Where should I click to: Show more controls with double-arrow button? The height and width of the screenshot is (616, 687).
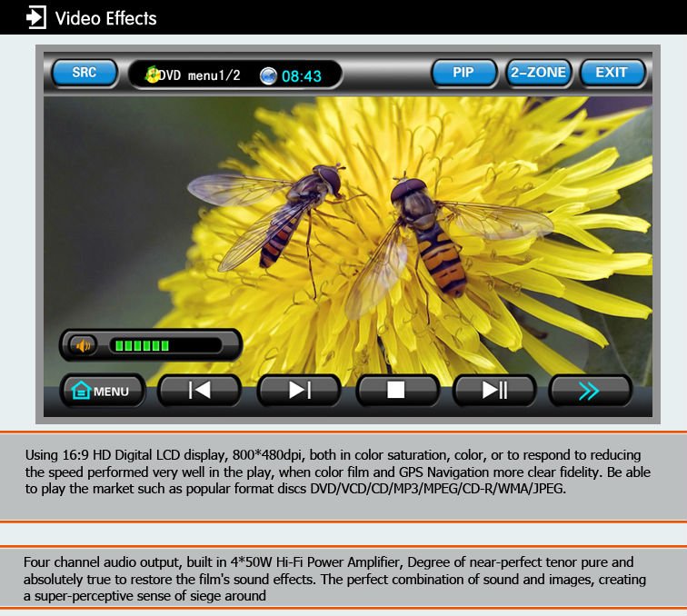[x=590, y=391]
